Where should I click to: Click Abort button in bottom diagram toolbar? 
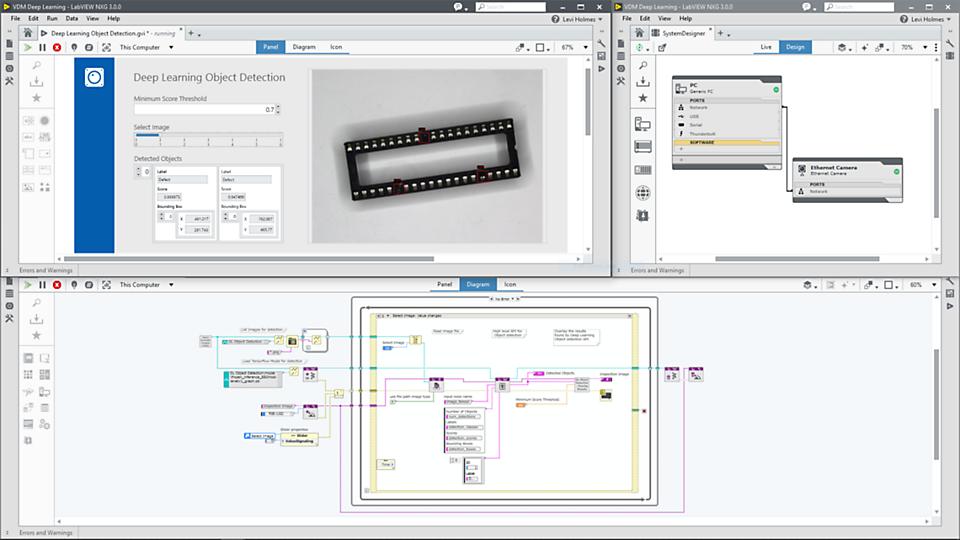(x=57, y=285)
